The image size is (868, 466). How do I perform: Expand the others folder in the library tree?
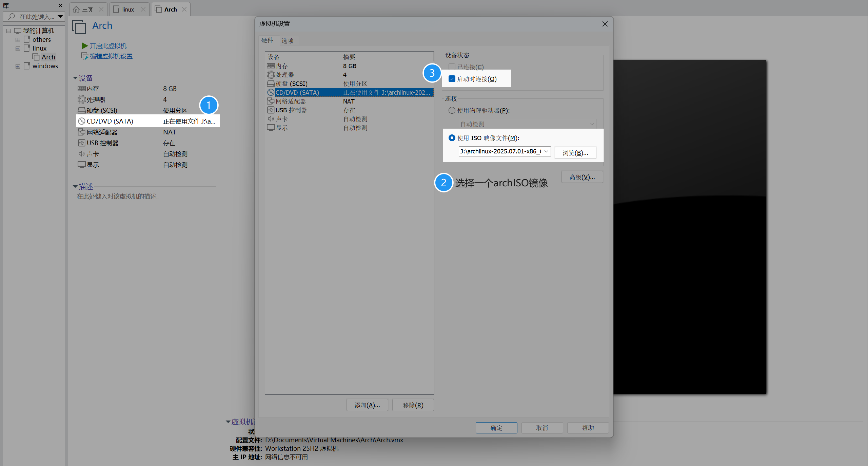point(18,40)
